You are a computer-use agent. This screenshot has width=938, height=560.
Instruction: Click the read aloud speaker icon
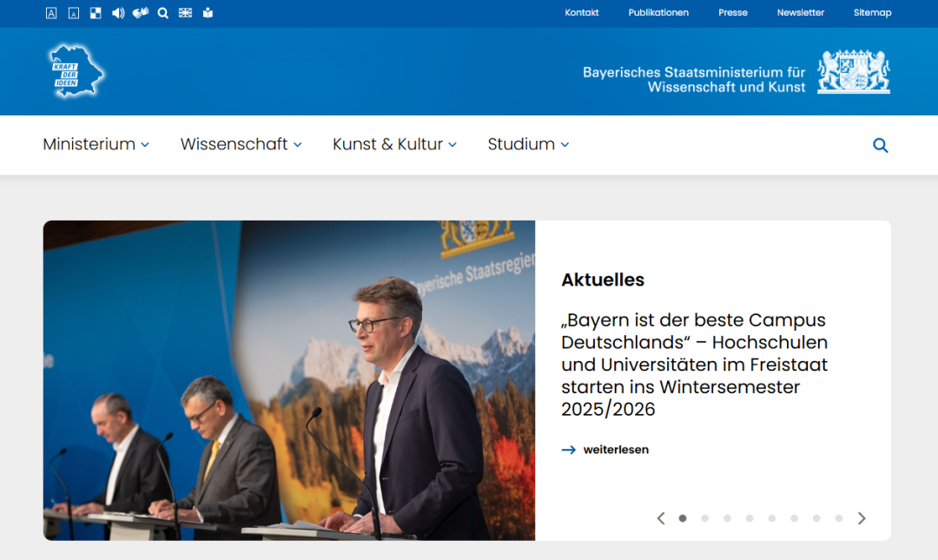(118, 13)
